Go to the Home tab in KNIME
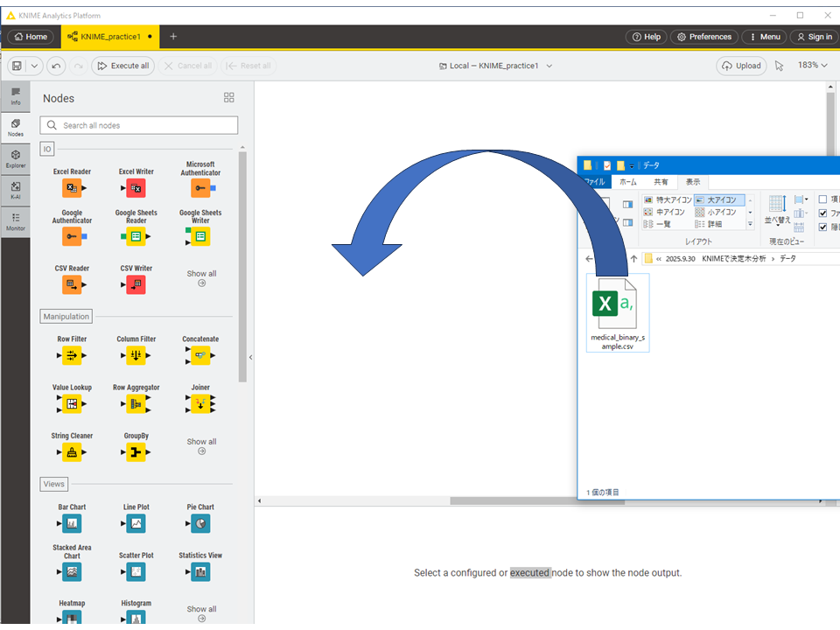Image resolution: width=840 pixels, height=630 pixels. [x=30, y=37]
